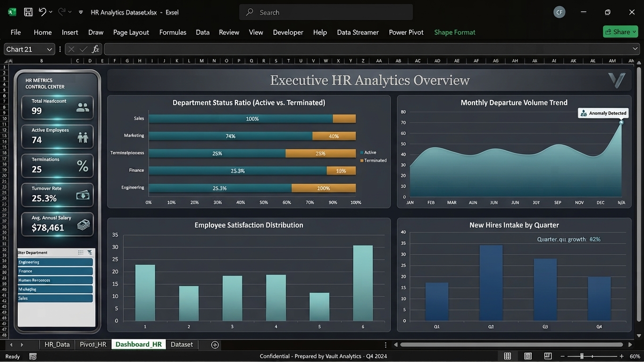644x362 pixels.
Task: Clear the Department slicer filter
Action: [90, 253]
